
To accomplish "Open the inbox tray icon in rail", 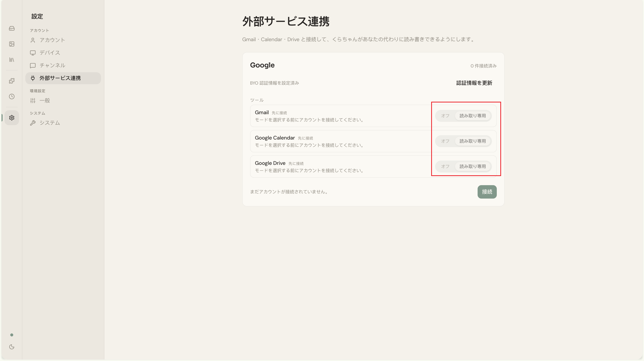I will 12,28.
